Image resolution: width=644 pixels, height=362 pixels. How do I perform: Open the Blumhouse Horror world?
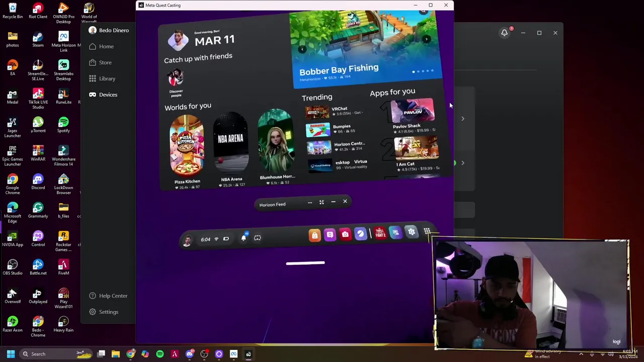[x=276, y=146]
